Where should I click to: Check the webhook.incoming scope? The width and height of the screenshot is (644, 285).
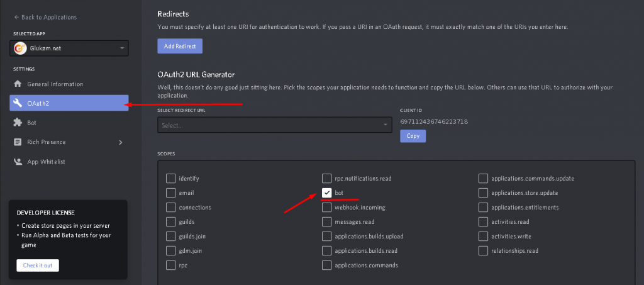(x=326, y=208)
